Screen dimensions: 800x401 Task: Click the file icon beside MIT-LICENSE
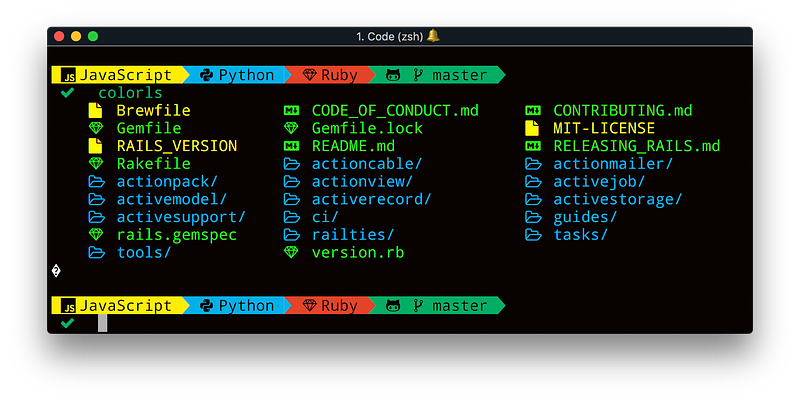[x=533, y=128]
